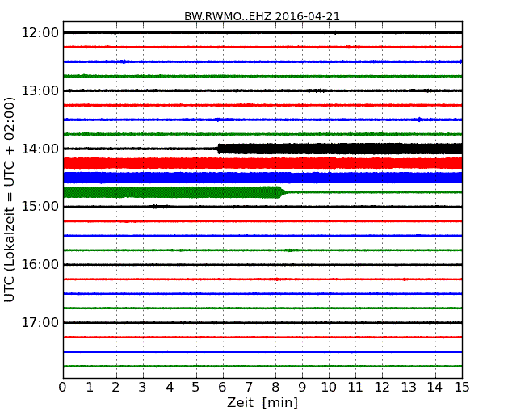Click the x-axis tick label 9
This screenshot has width=525, height=420.
[302, 388]
